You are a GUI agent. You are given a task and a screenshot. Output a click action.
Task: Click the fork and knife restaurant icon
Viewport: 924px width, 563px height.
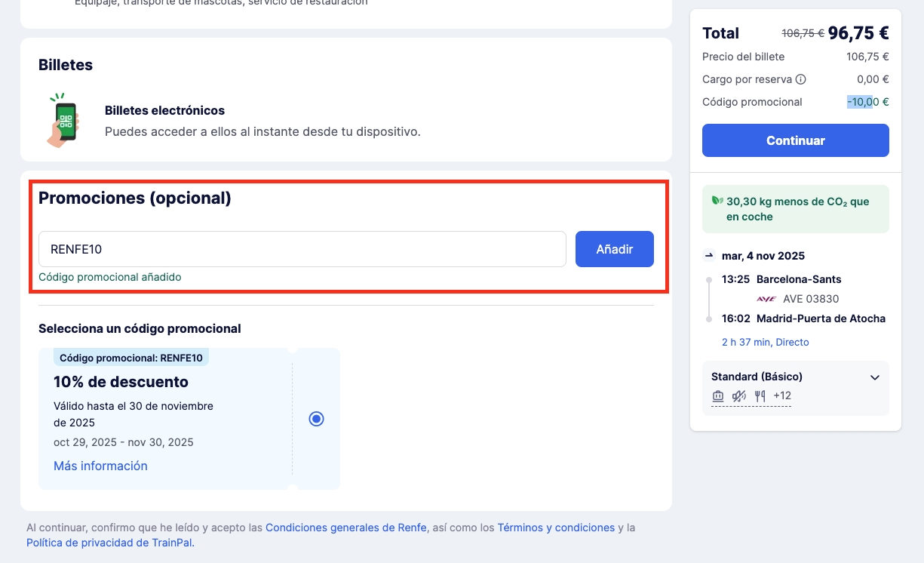click(x=760, y=395)
